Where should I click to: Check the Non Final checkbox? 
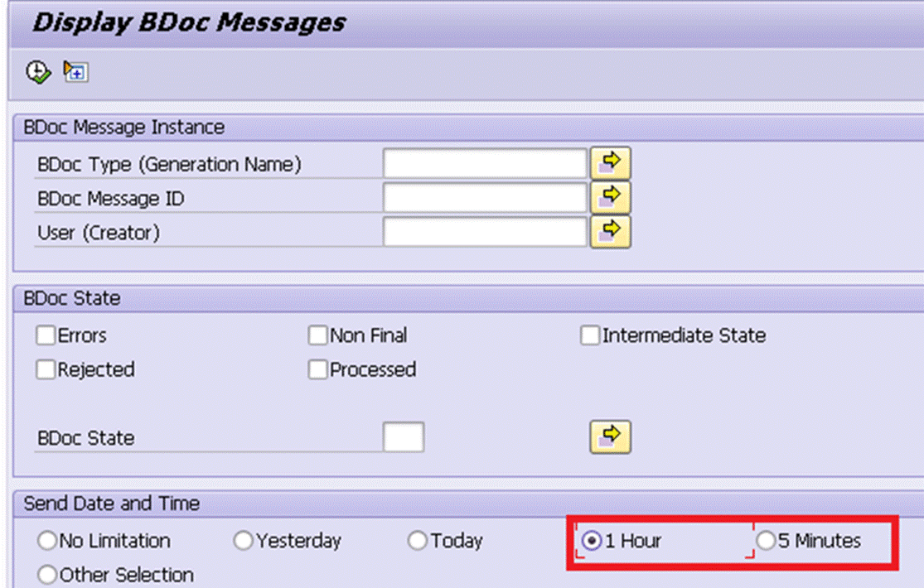coord(317,335)
